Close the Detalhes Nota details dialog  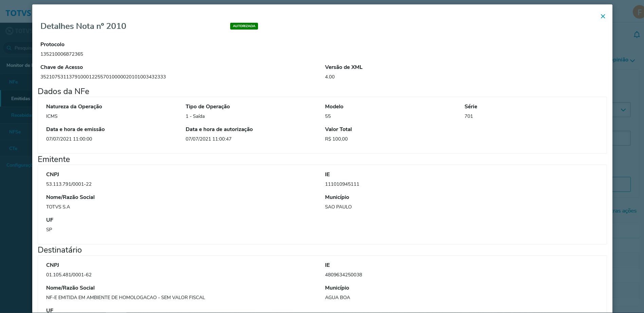[603, 16]
